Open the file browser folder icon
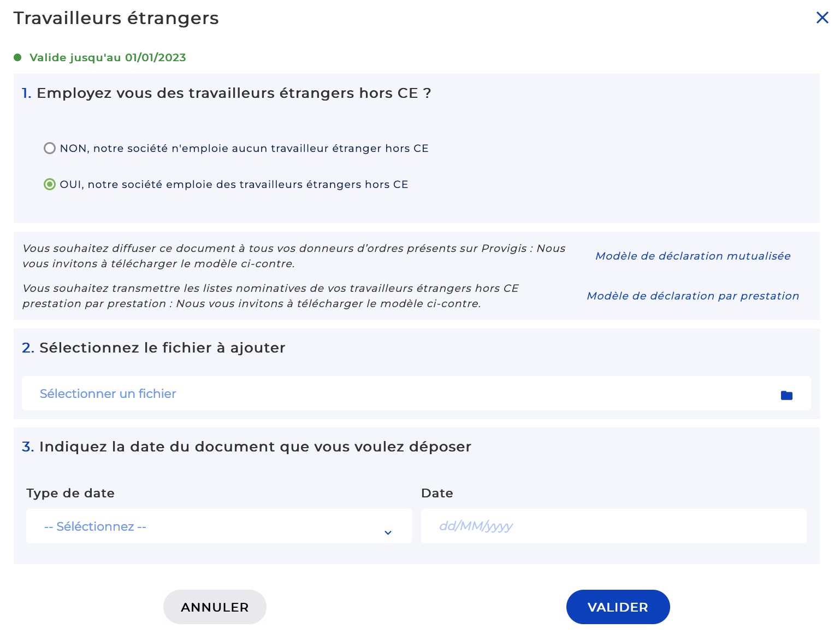Viewport: 840px width, 634px height. pos(786,394)
